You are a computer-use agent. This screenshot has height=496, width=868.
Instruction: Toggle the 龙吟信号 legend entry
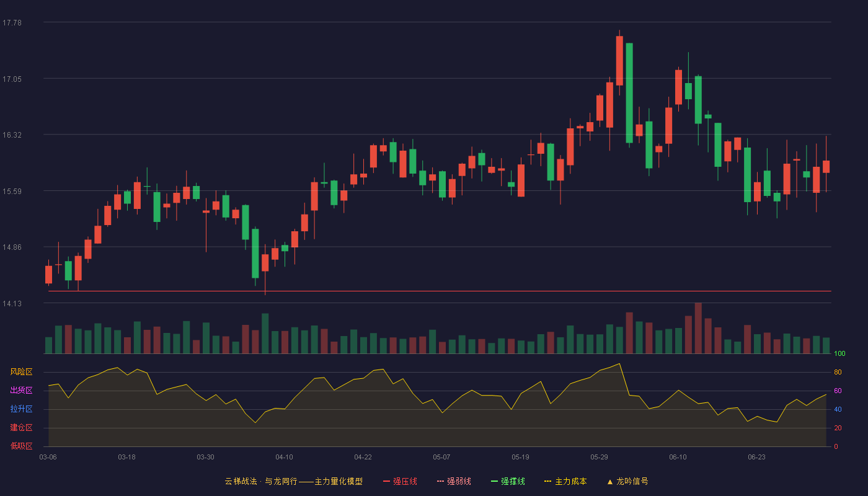627,481
